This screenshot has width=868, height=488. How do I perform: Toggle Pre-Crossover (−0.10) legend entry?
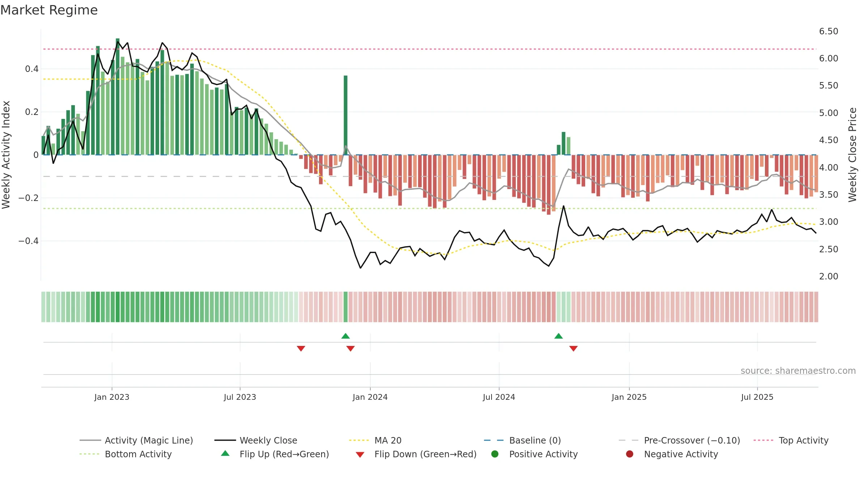pos(680,440)
